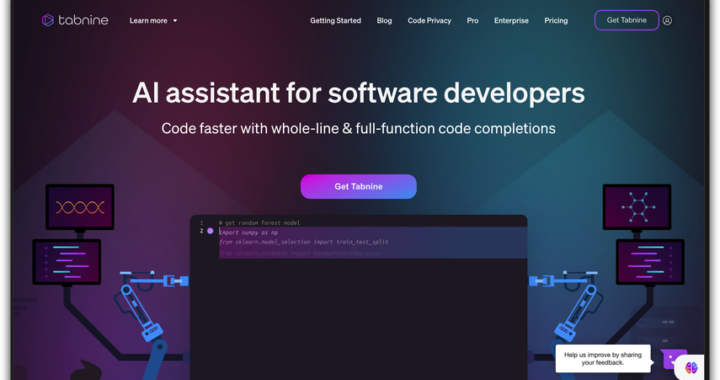Expand the Learn more dropdown
The image size is (720, 380).
(153, 21)
